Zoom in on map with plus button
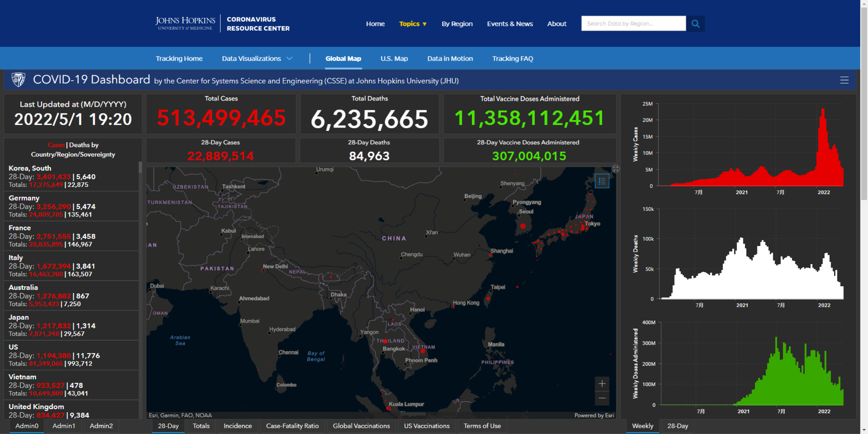Viewport: 868px width, 434px height. tap(602, 384)
